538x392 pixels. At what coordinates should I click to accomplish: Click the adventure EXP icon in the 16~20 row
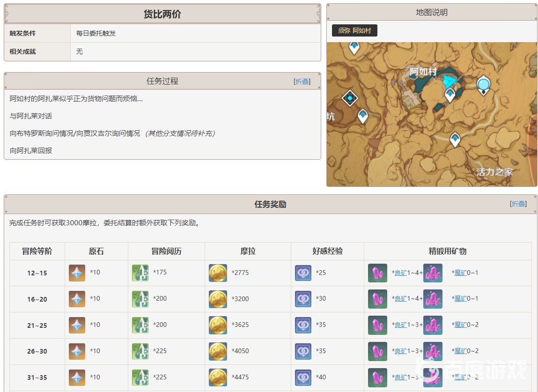[140, 299]
